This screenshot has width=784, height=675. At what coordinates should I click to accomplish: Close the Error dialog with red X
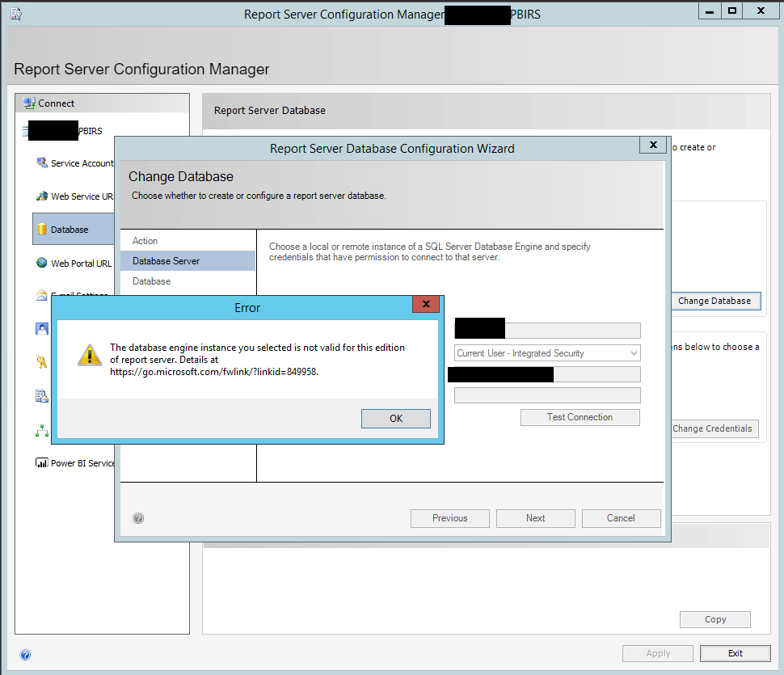(426, 304)
